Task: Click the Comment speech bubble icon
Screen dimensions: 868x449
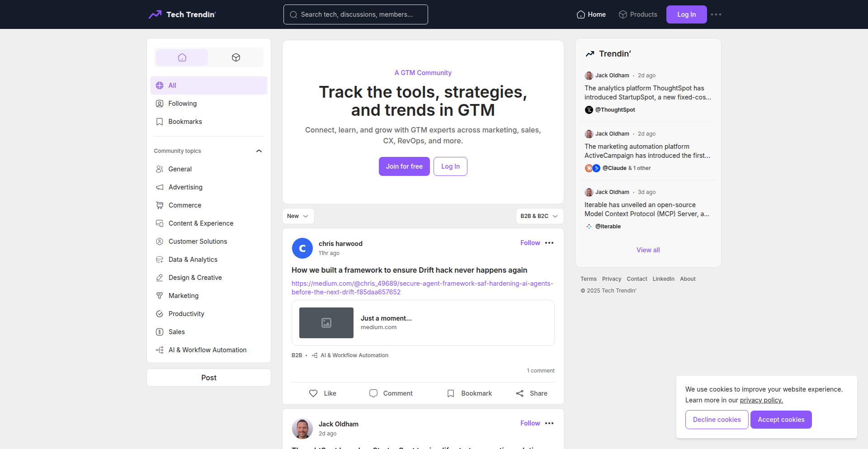Action: pyautogui.click(x=373, y=393)
